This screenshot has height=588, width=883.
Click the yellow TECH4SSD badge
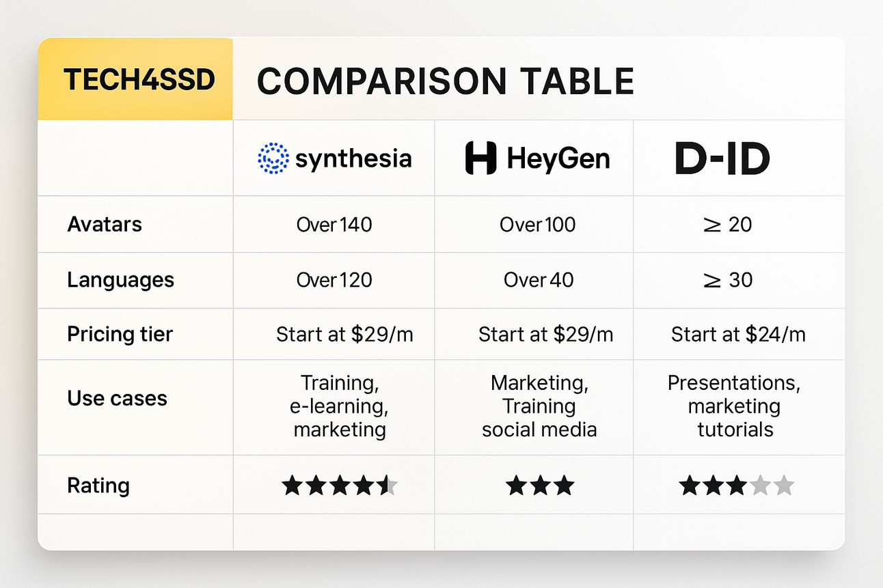[135, 79]
